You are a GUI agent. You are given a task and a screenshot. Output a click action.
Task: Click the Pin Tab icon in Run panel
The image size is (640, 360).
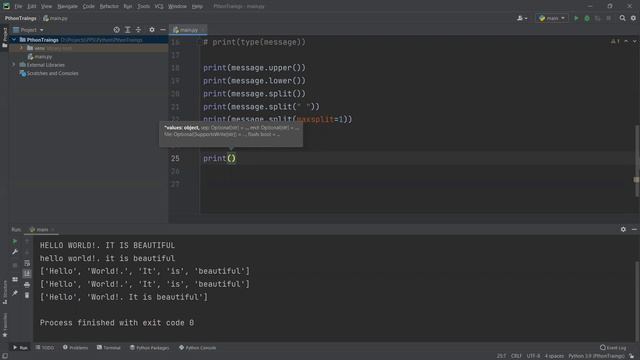tap(15, 293)
